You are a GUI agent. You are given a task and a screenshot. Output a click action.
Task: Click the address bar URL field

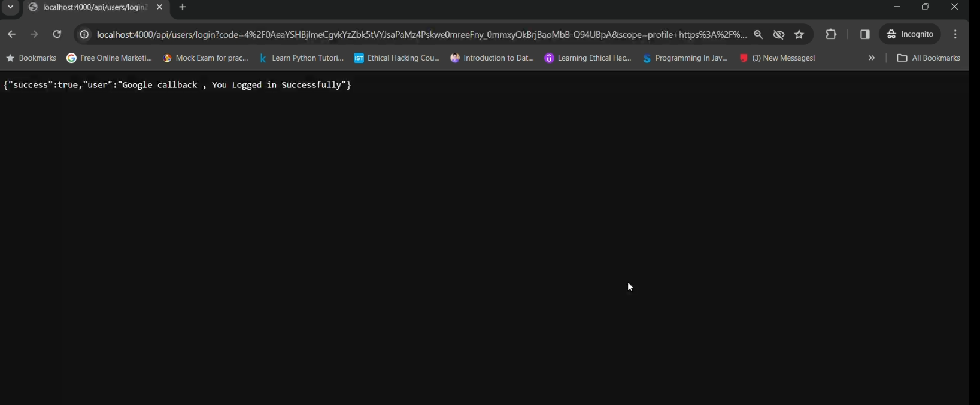point(419,35)
